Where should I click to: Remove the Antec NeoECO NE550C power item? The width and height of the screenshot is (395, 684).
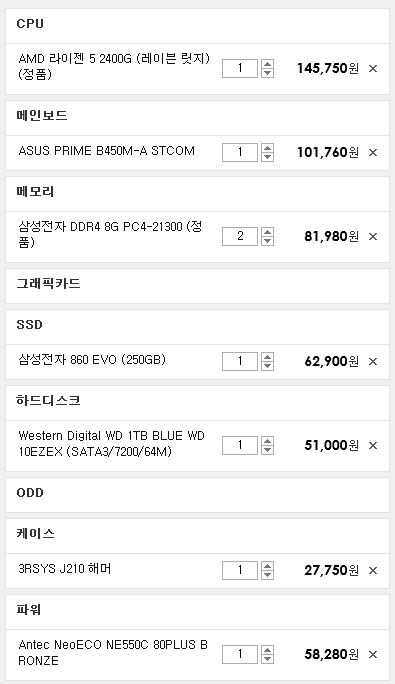373,654
